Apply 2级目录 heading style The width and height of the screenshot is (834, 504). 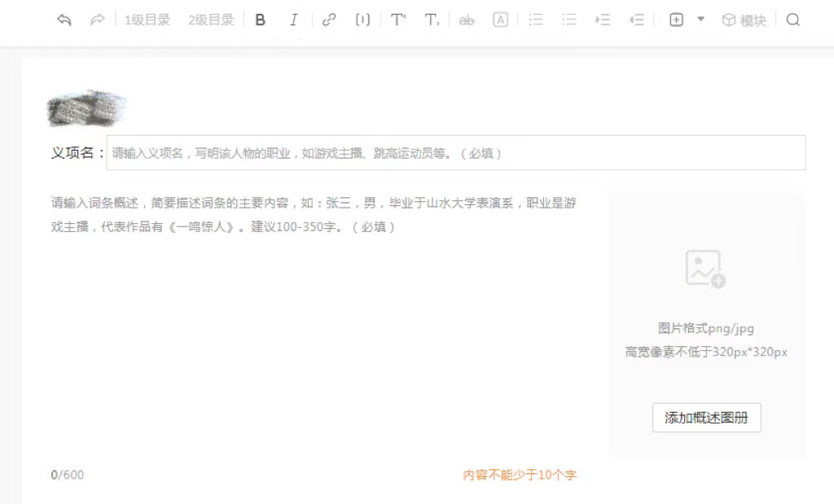(210, 19)
